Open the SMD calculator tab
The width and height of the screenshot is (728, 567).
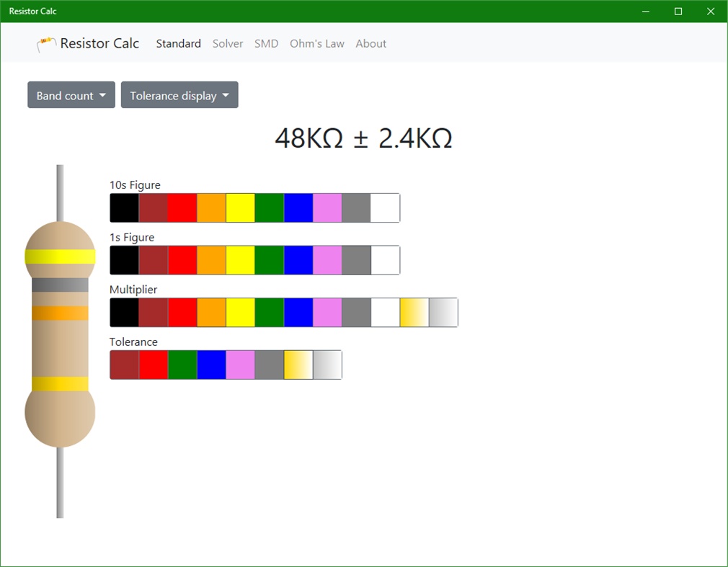click(266, 43)
